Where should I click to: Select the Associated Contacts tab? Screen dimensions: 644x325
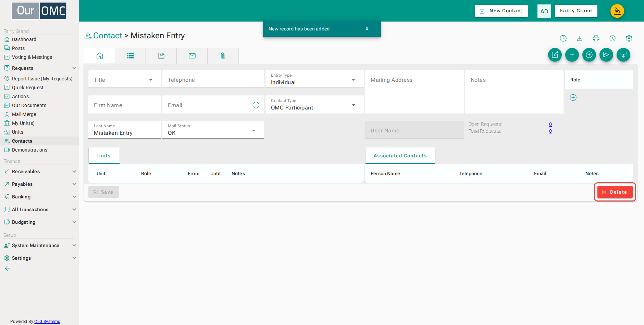click(400, 156)
